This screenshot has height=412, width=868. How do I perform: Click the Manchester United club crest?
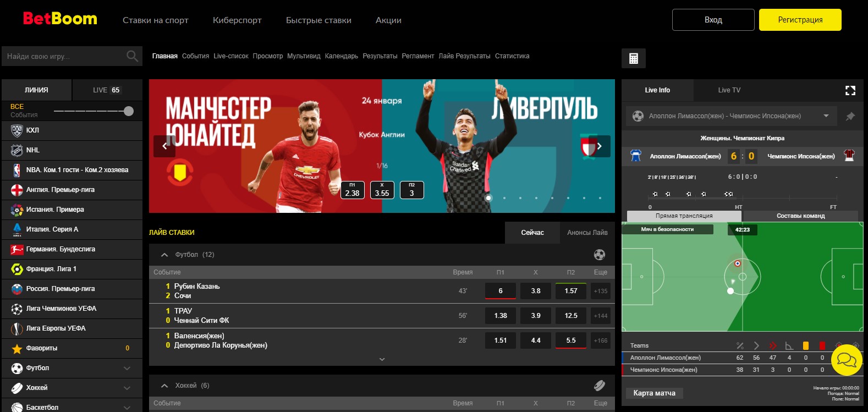pyautogui.click(x=180, y=173)
